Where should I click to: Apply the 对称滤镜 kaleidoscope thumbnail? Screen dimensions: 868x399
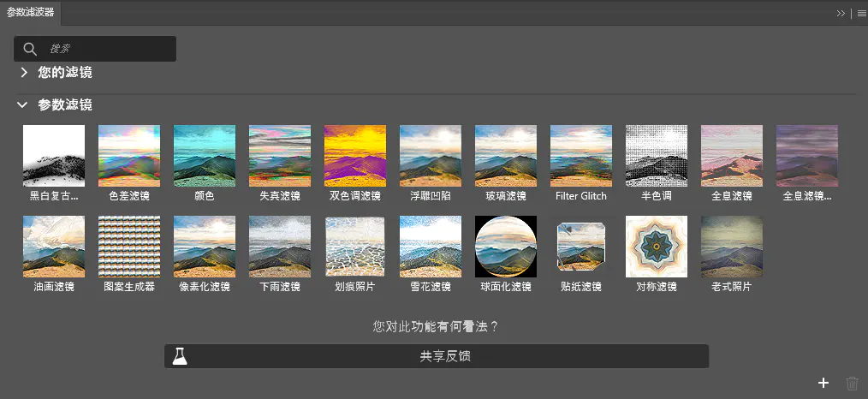point(657,247)
